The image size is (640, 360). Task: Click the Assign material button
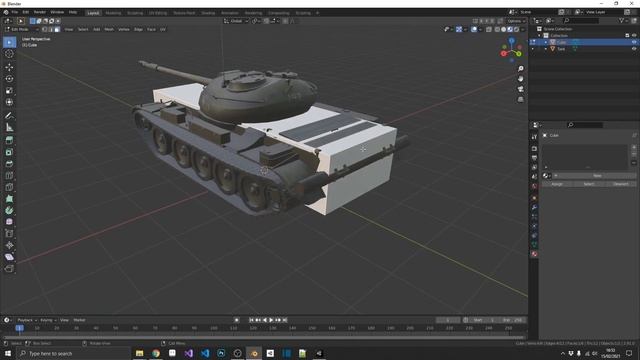(x=557, y=184)
